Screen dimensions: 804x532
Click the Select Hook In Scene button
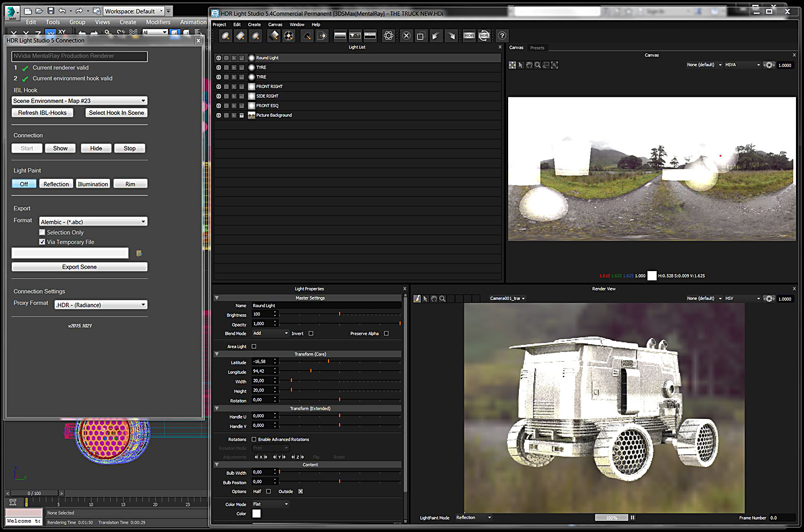(x=116, y=113)
